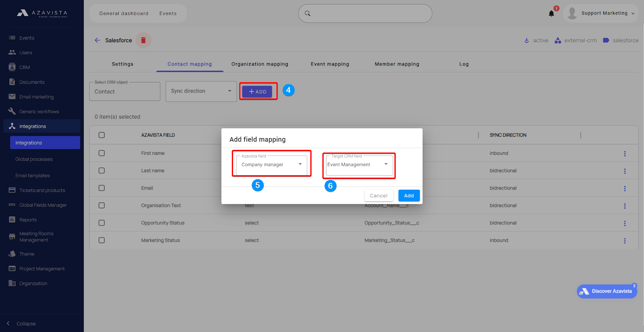Open the Azavista field dropdown

(272, 165)
